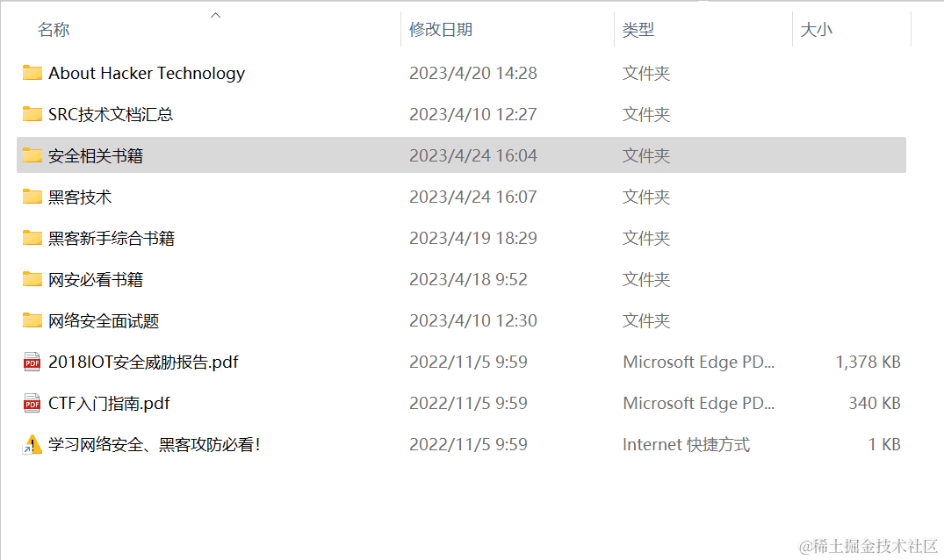Click the PDF icon for 2018IOT安全威胁报告.pdf
944x560 pixels.
32,362
